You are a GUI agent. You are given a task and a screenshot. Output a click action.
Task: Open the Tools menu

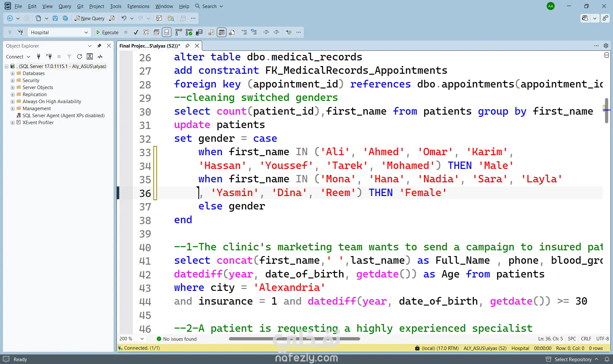coord(116,6)
